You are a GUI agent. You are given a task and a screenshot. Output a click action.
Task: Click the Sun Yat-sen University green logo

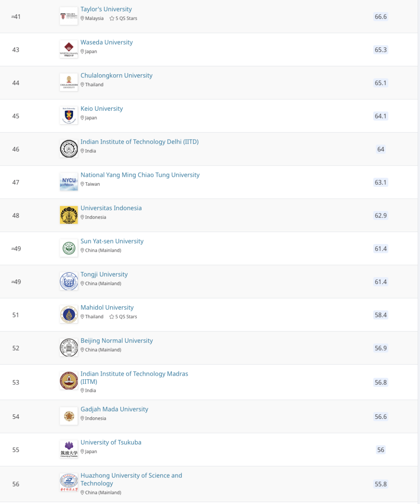69,248
